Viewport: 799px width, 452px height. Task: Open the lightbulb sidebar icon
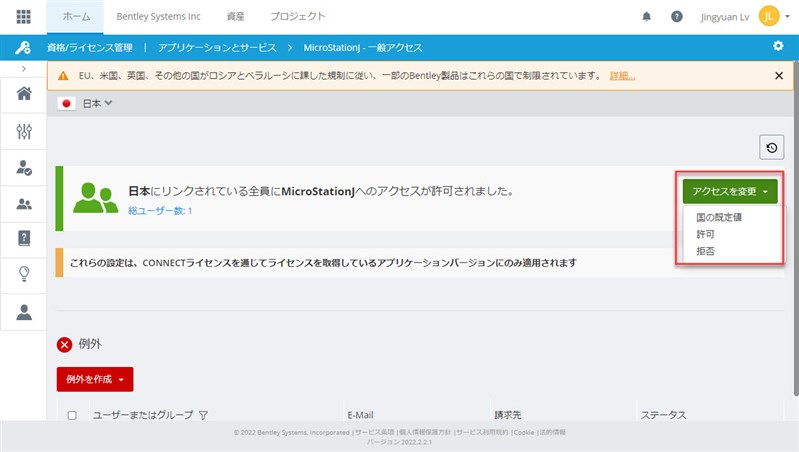[x=24, y=274]
